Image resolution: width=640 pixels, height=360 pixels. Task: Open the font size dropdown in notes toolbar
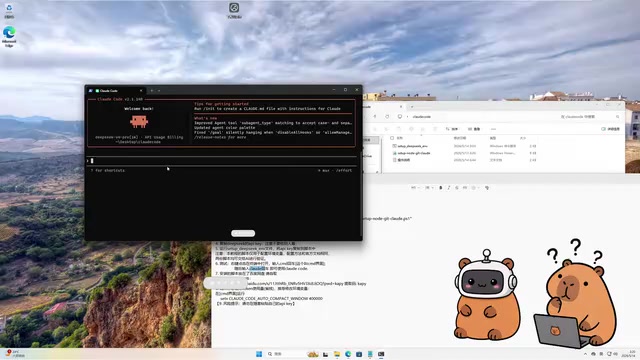[428, 188]
